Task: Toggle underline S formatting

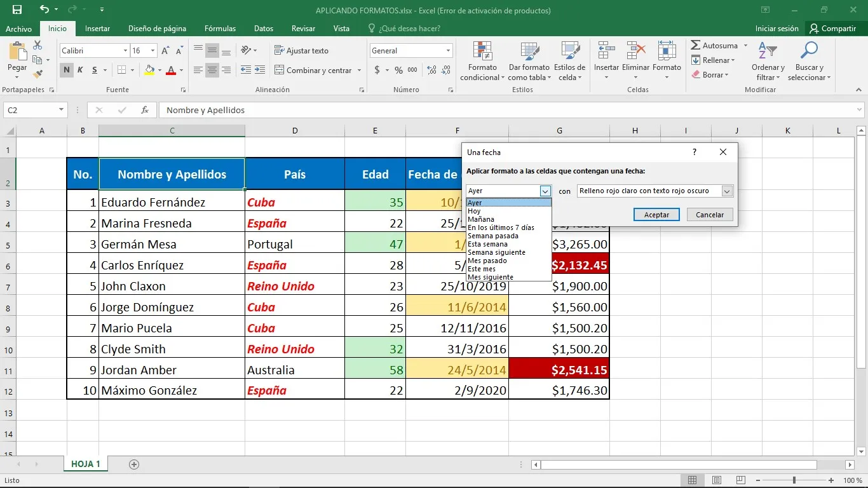Action: (x=95, y=70)
